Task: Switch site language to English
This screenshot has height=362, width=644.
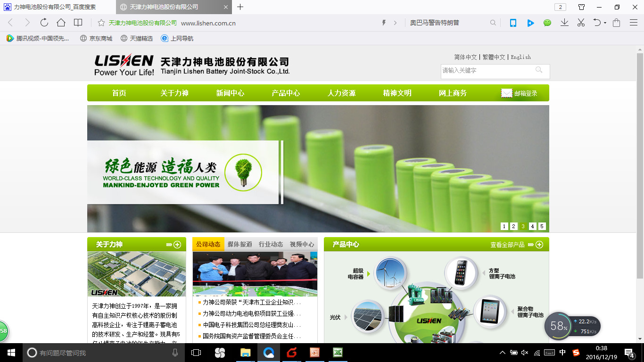Action: click(521, 57)
